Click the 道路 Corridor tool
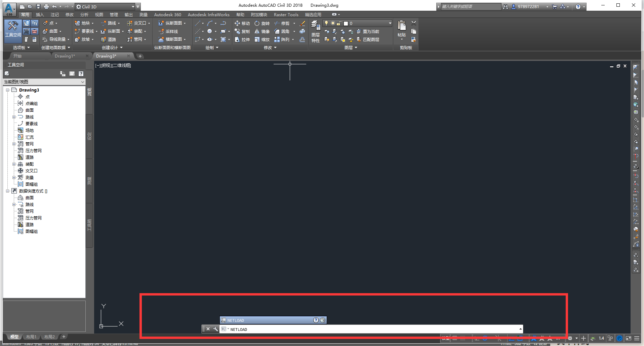Viewport: 644px width, 346px height. coord(109,39)
